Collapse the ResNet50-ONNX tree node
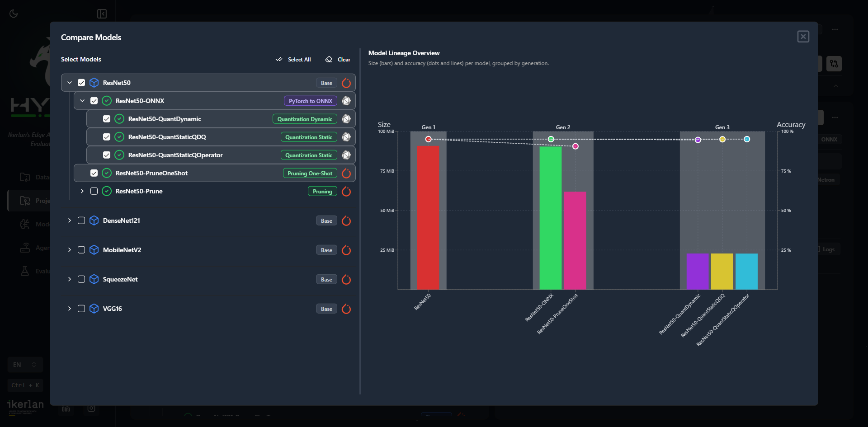The width and height of the screenshot is (868, 427). [x=82, y=101]
